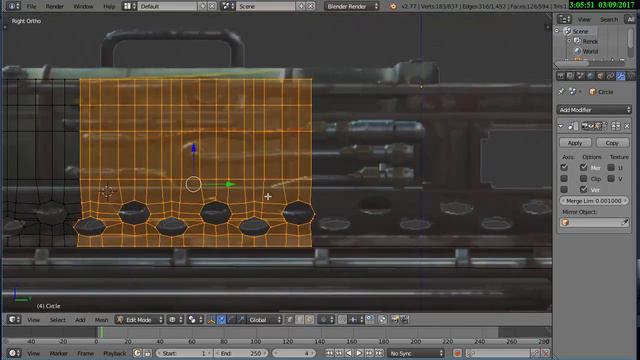Select the World item in outliner
Image resolution: width=640 pixels, height=360 pixels.
tap(590, 51)
